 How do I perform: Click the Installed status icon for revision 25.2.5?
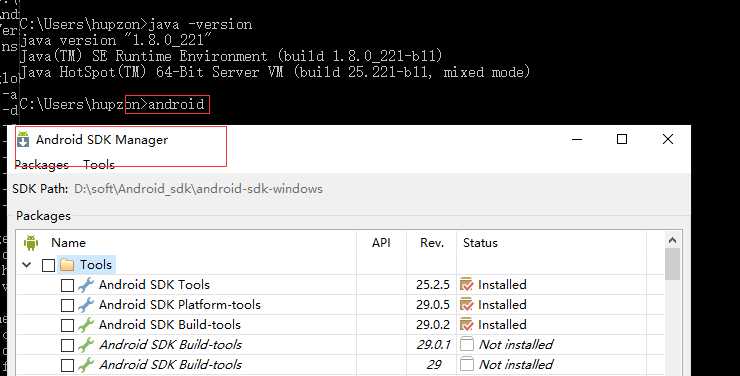(466, 284)
